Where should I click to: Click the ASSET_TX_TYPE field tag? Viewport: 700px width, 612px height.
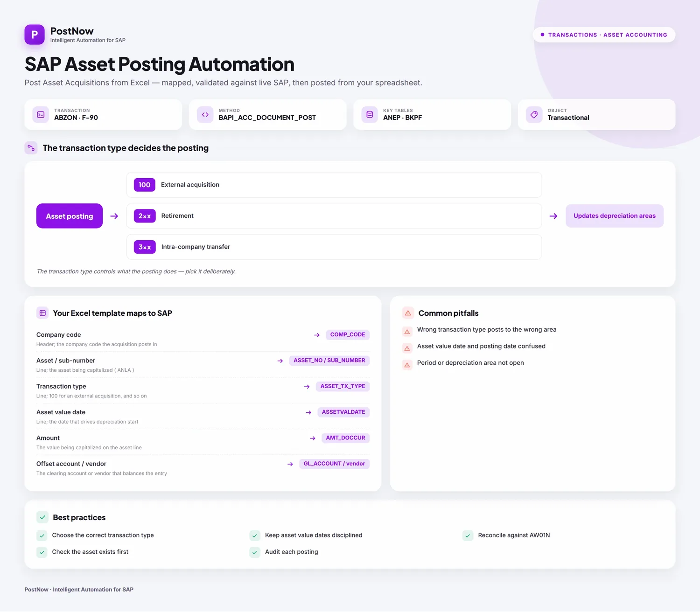(343, 386)
